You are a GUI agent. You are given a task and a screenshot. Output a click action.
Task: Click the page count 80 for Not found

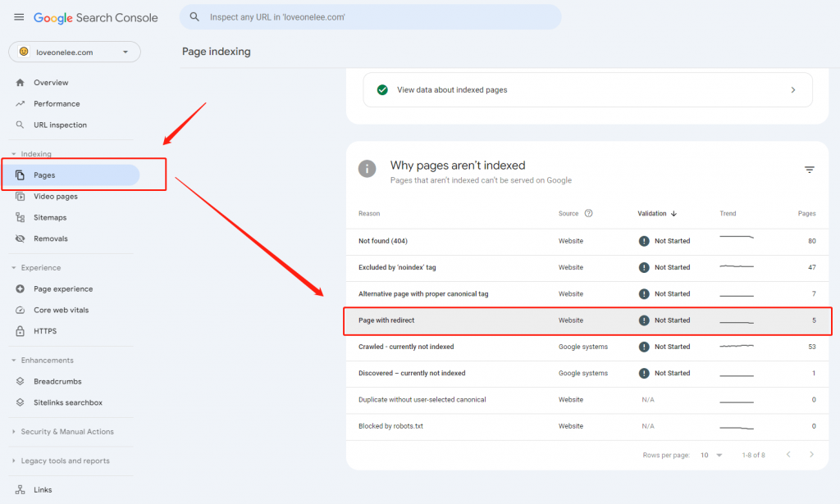click(x=811, y=241)
